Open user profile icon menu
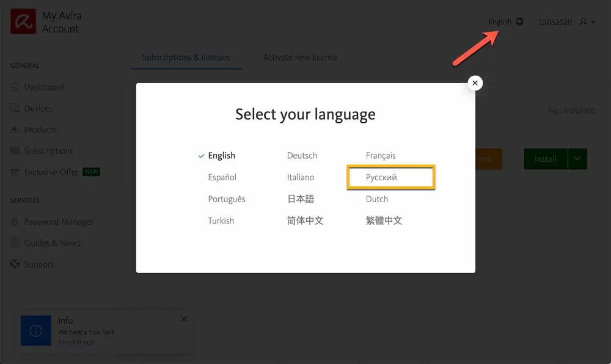This screenshot has width=611, height=364. pyautogui.click(x=583, y=21)
